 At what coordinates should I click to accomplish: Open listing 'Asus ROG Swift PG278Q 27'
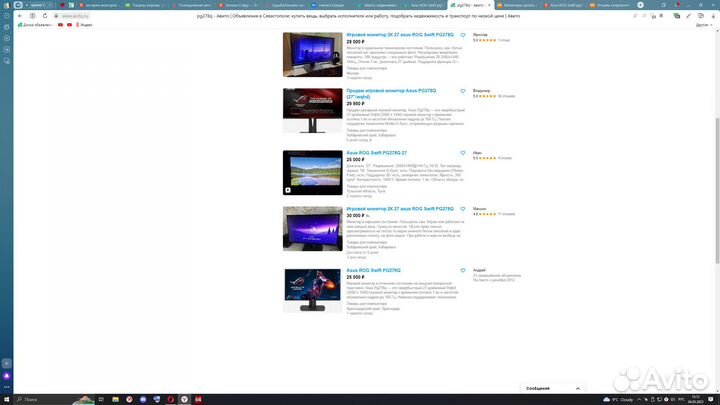pos(376,153)
